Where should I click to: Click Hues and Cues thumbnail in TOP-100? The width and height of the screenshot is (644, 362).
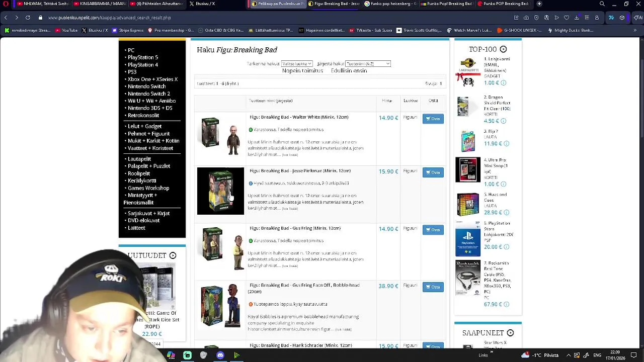tap(468, 205)
